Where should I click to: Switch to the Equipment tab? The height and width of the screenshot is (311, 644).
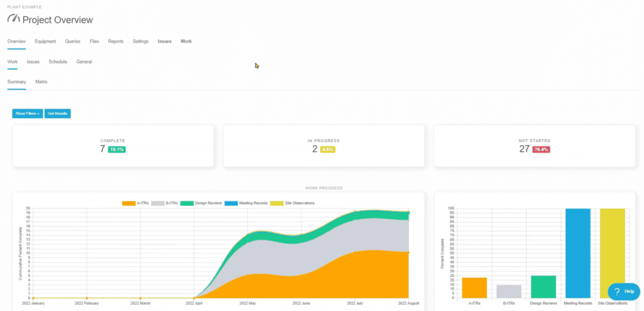click(x=45, y=41)
